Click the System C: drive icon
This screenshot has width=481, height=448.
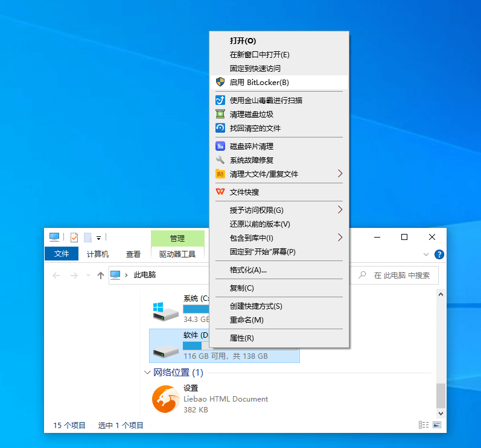[x=165, y=311]
